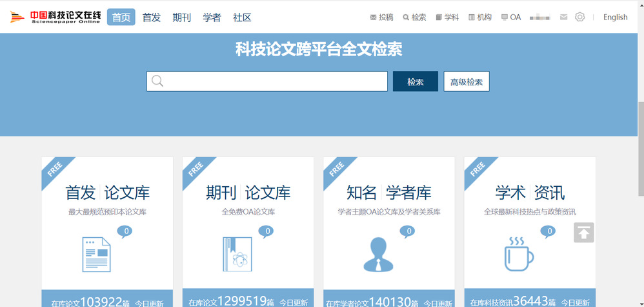
Task: Click the person icon under 知名学者库
Action: tap(377, 254)
